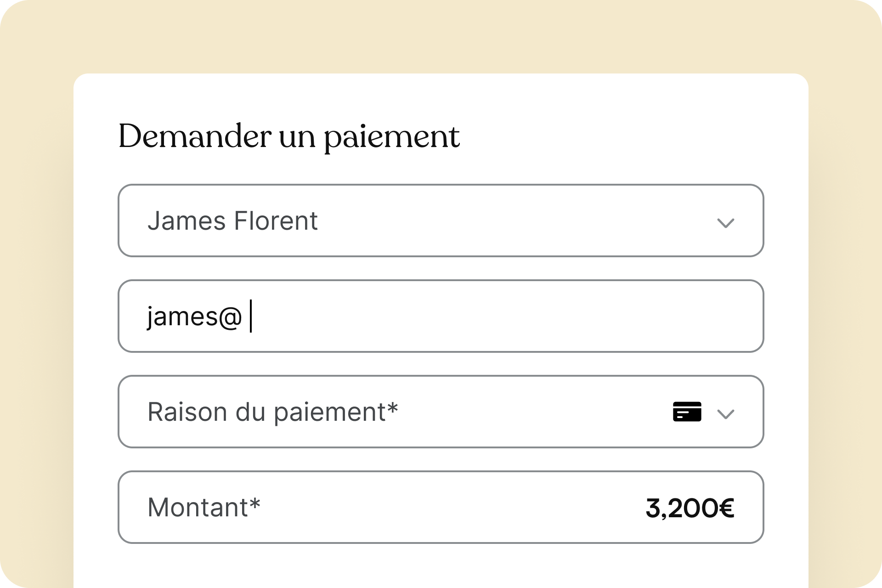Click the text cursor after james@

point(251,316)
